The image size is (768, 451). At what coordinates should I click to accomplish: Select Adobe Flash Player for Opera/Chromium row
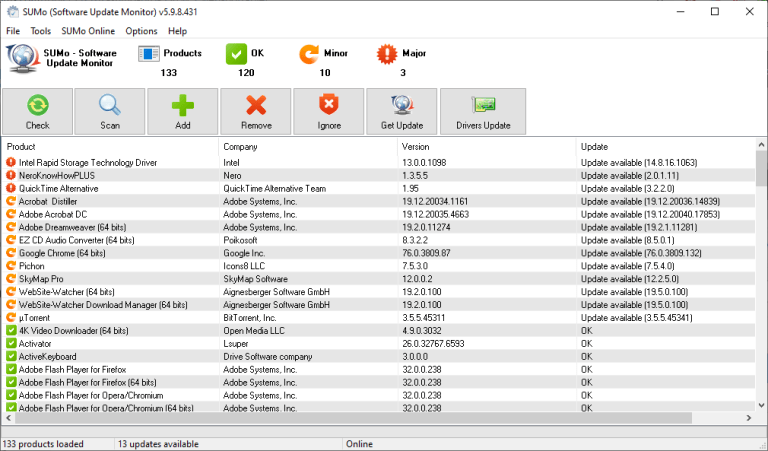pyautogui.click(x=379, y=395)
